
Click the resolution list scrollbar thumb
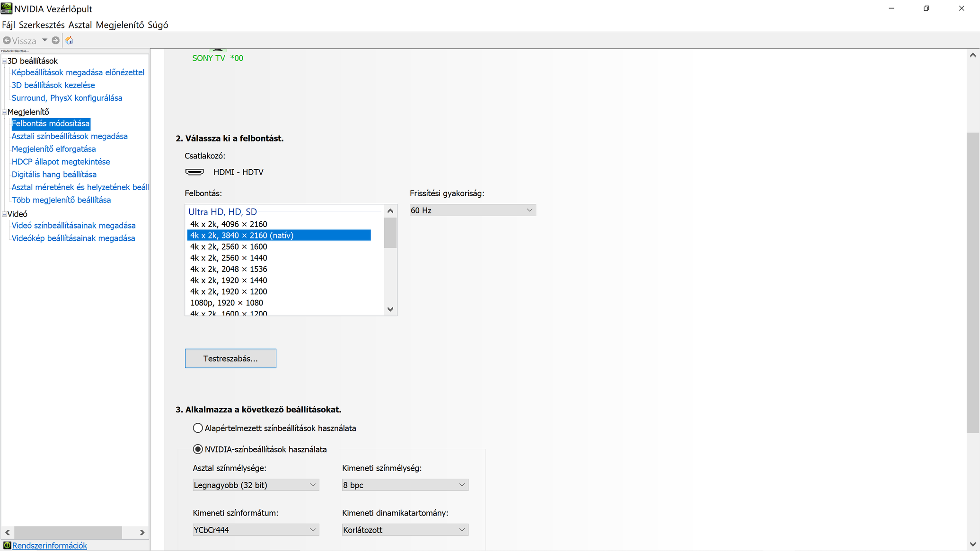[x=390, y=232]
